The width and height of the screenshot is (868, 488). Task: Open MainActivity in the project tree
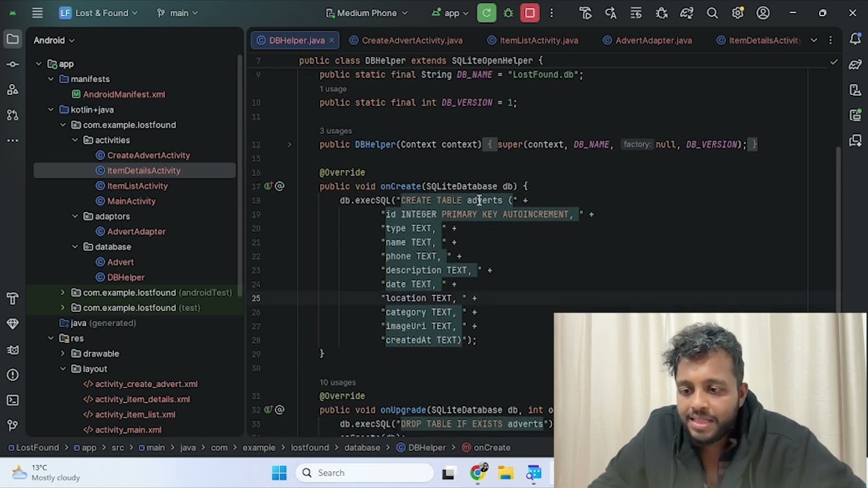click(x=132, y=201)
